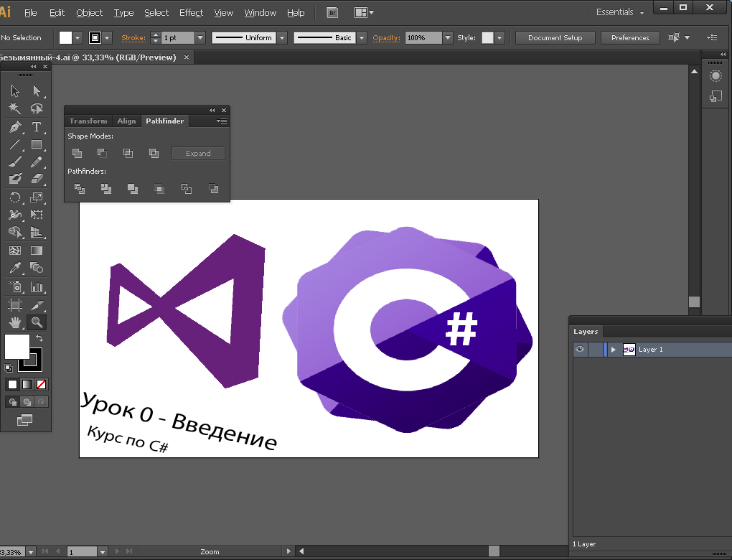Select the Magic Wand tool
Viewport: 732px width, 560px height.
click(x=15, y=108)
